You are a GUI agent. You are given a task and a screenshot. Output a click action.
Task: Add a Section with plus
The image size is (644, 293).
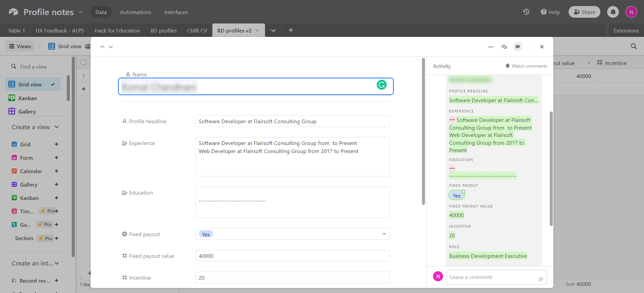click(56, 238)
